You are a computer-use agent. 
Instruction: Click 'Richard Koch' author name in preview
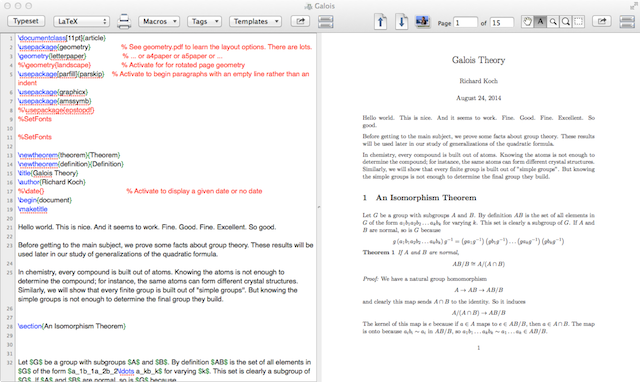pyautogui.click(x=478, y=81)
